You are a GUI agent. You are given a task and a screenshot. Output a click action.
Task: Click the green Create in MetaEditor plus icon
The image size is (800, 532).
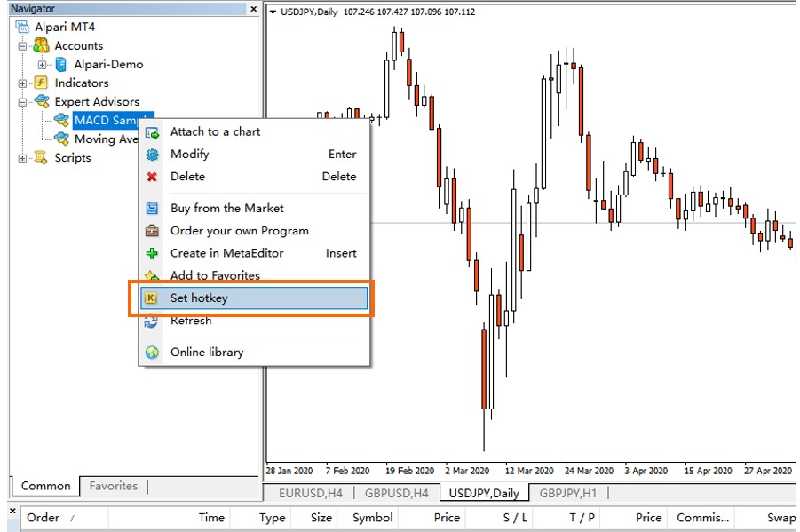click(x=151, y=253)
